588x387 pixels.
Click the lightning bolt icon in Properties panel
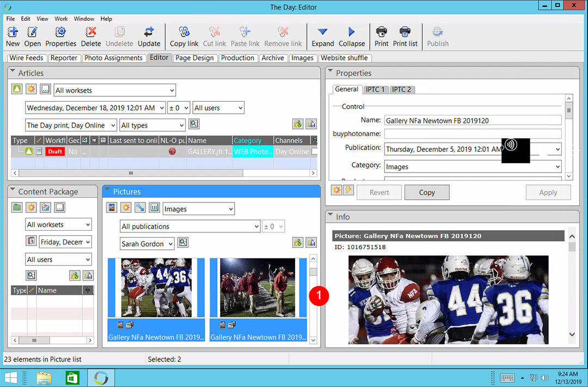tap(349, 190)
